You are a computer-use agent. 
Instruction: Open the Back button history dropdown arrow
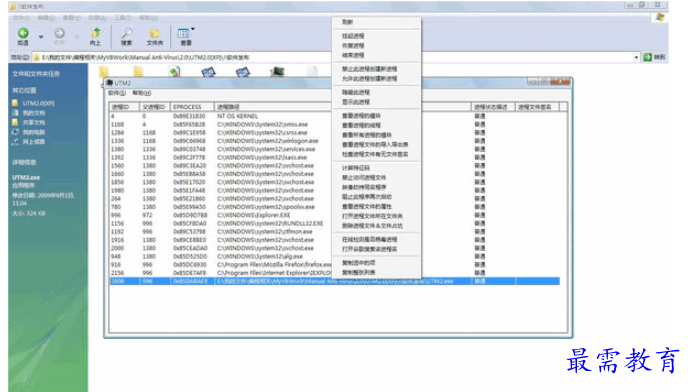[x=41, y=37]
